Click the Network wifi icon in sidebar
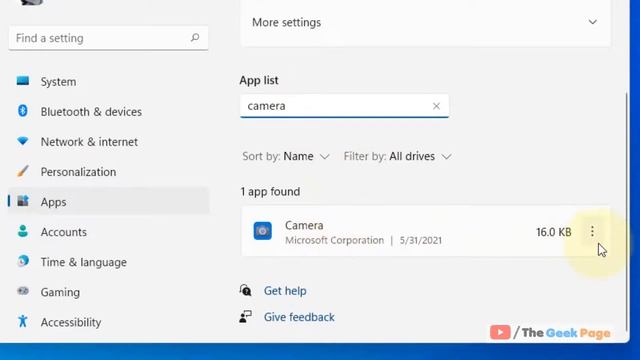The width and height of the screenshot is (640, 360). coord(23,141)
